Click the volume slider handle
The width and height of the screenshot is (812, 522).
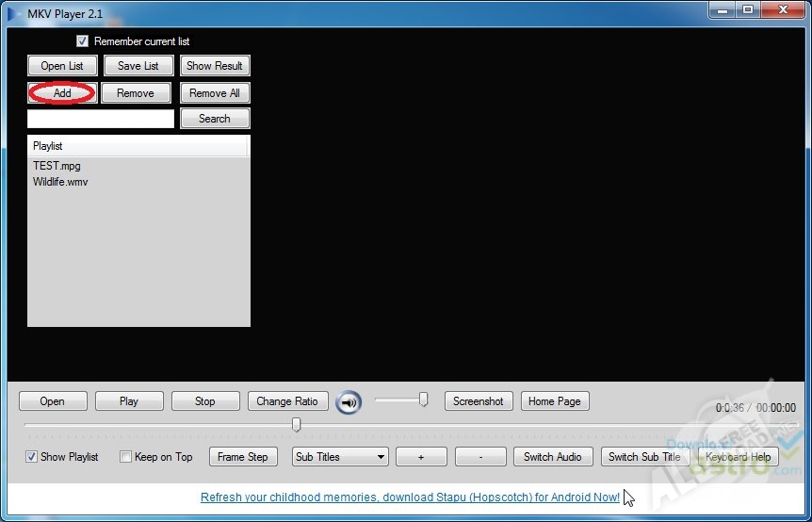pos(424,400)
